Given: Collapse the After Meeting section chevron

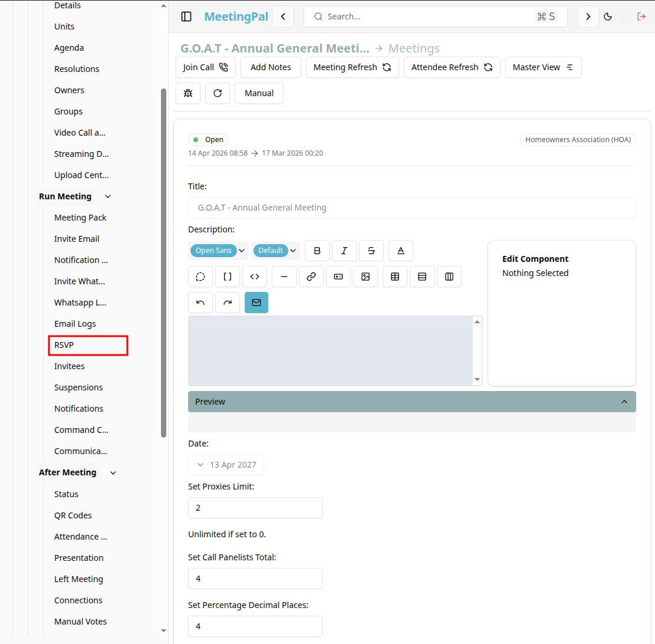Looking at the screenshot, I should (113, 472).
